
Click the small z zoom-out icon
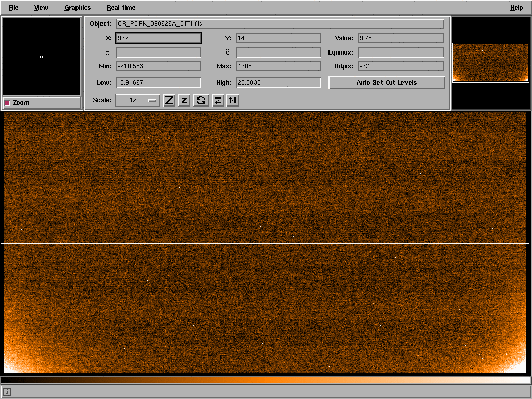point(184,100)
